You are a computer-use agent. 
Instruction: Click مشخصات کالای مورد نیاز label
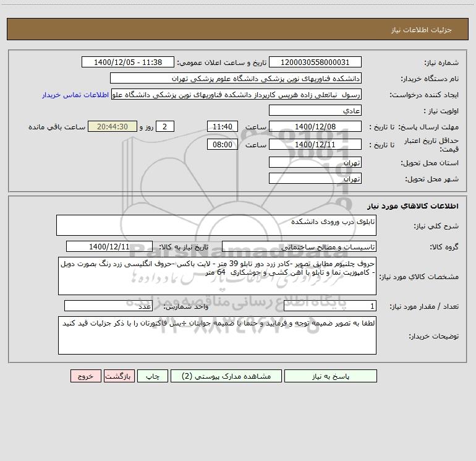(419, 277)
